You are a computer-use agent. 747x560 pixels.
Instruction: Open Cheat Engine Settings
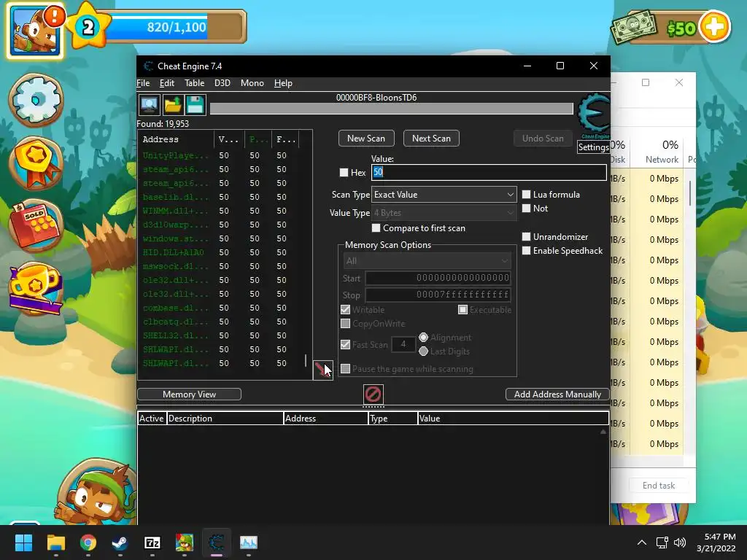click(x=593, y=147)
